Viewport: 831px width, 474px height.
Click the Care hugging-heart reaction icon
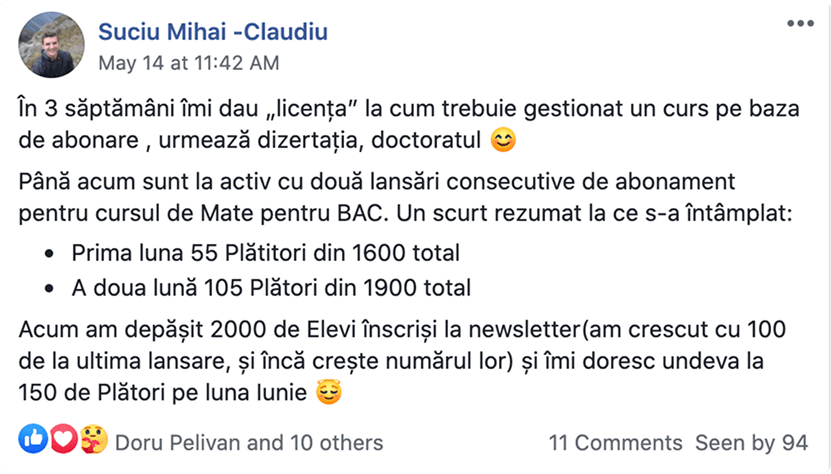pyautogui.click(x=94, y=439)
